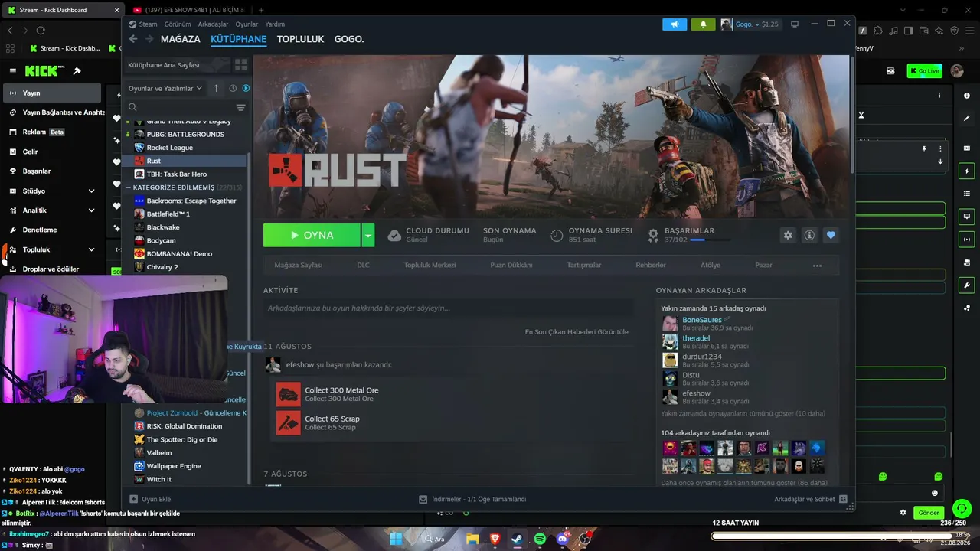
Task: Open Rust Topluluk Merkezi link
Action: (430, 266)
